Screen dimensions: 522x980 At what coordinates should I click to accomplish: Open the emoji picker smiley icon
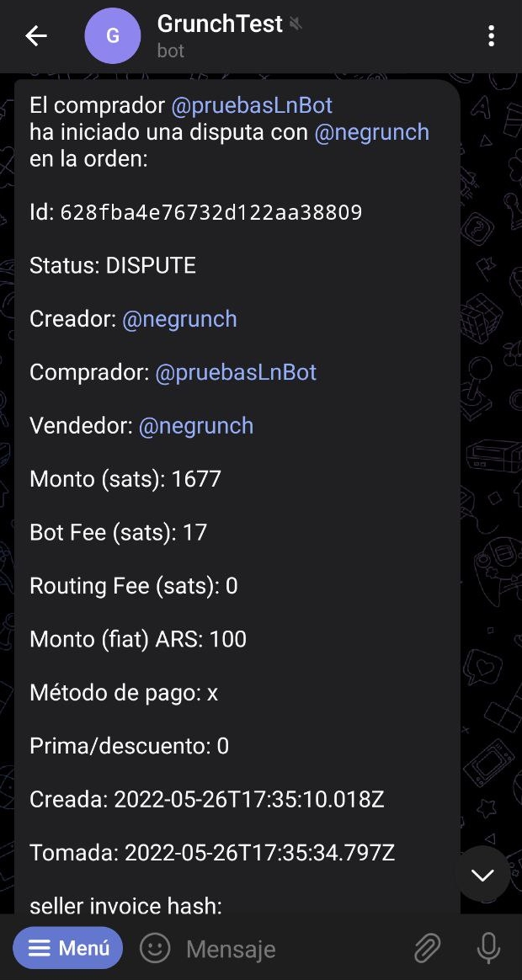(154, 948)
